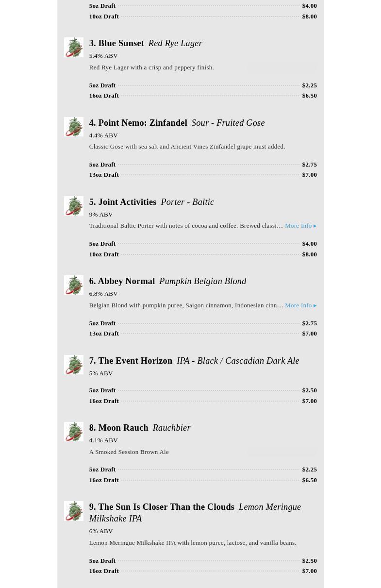Select the Sour - Fruited Gose style label
The height and width of the screenshot is (588, 381).
coord(228,123)
